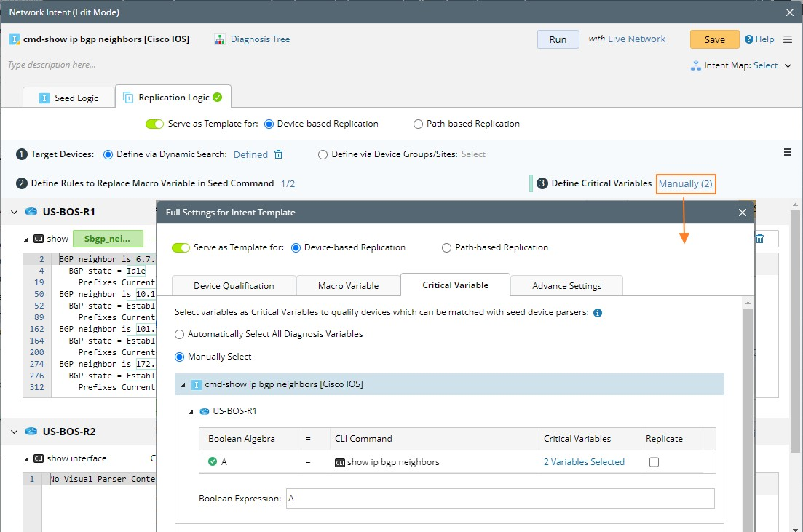
Task: Click the Help question mark icon
Action: (x=749, y=39)
